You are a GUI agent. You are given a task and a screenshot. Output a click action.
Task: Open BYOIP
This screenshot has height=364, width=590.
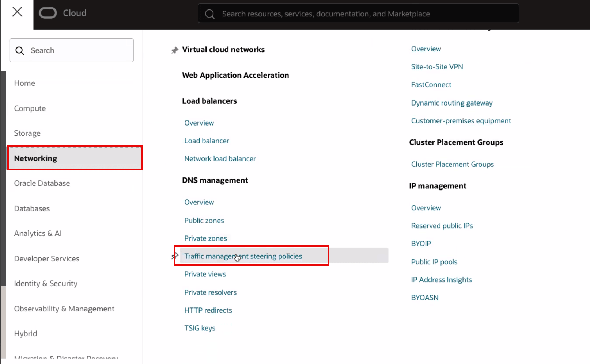(x=421, y=244)
